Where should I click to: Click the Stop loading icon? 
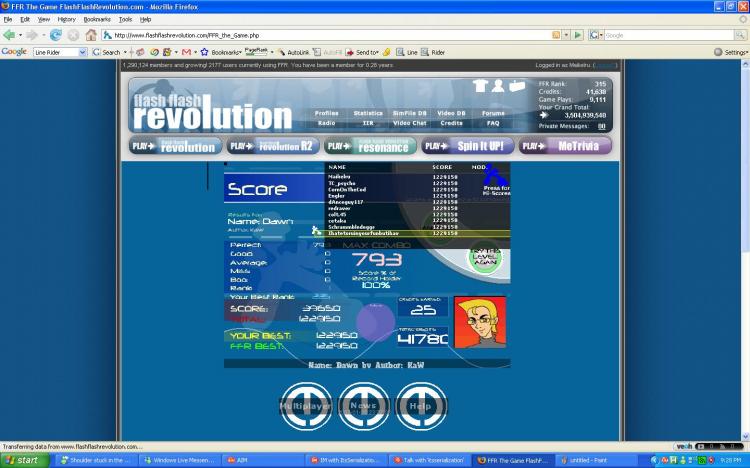click(73, 35)
